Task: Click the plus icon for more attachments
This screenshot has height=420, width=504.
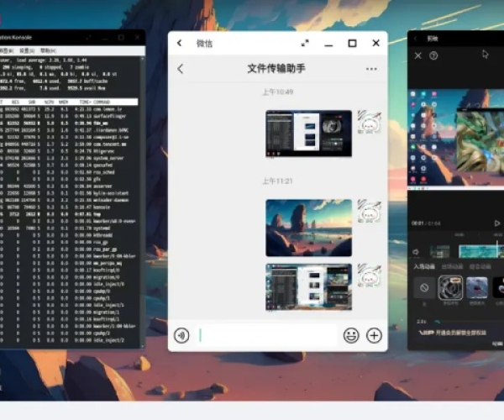Action: (x=373, y=335)
